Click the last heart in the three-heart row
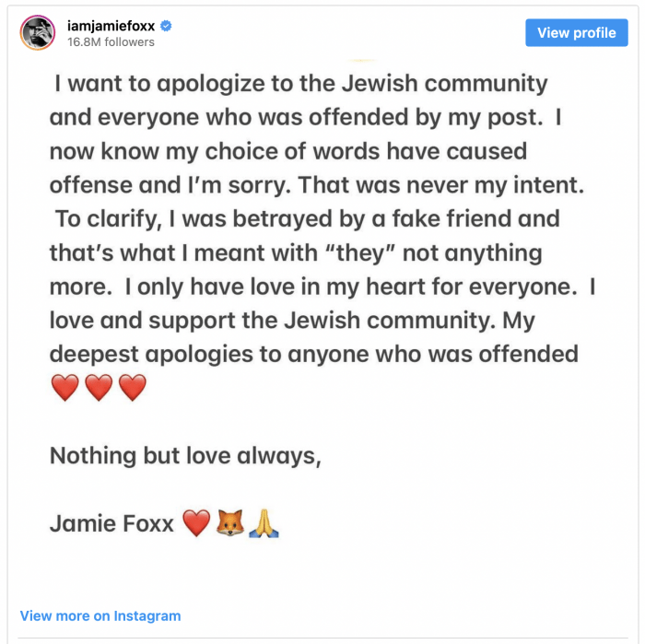 pos(133,388)
